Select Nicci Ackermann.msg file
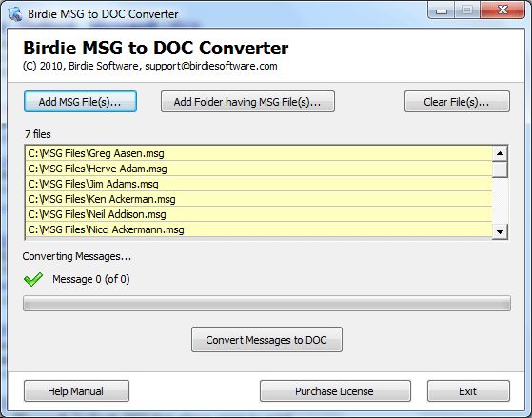Image resolution: width=532 pixels, height=418 pixels. pos(259,229)
